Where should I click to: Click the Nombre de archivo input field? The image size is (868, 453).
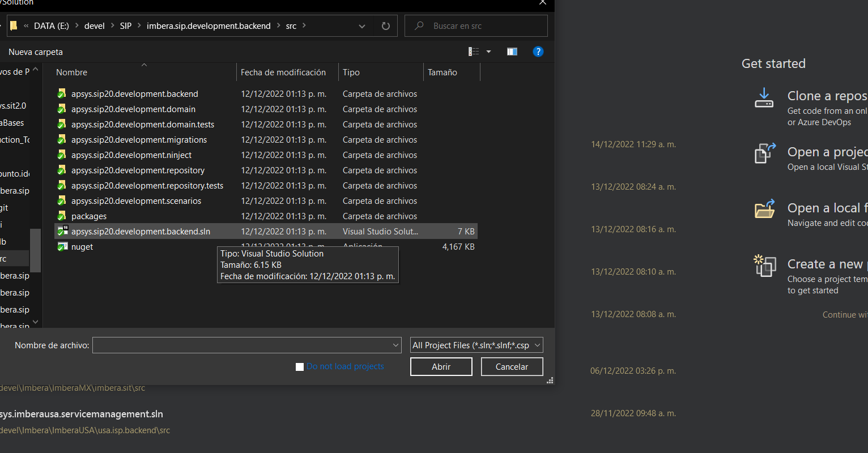pyautogui.click(x=241, y=345)
